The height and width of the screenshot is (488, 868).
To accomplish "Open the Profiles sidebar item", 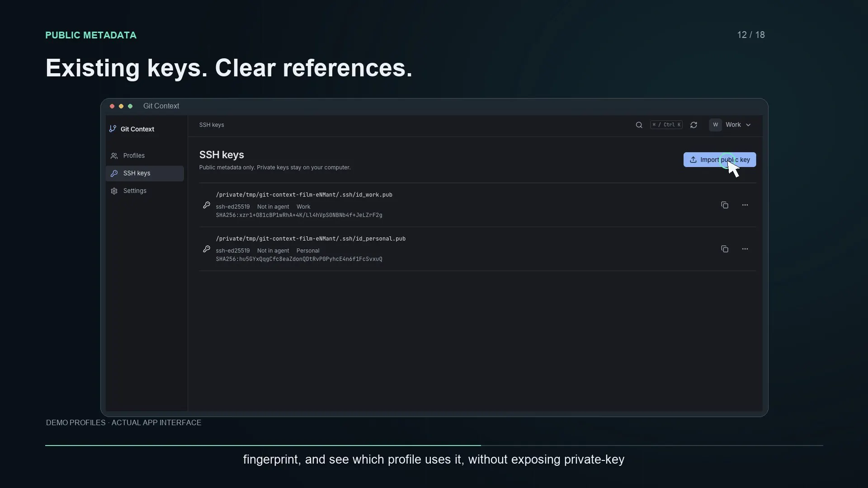I will 145,156.
